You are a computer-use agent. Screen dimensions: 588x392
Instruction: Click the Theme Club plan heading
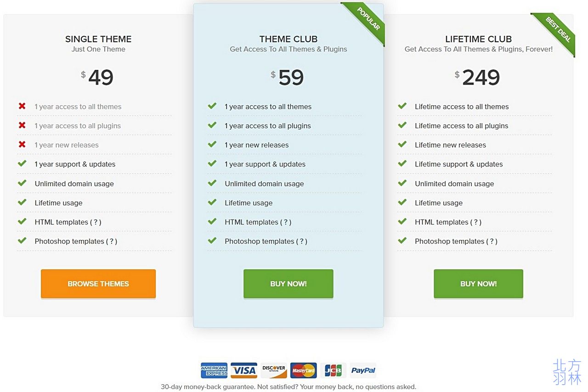click(x=288, y=39)
